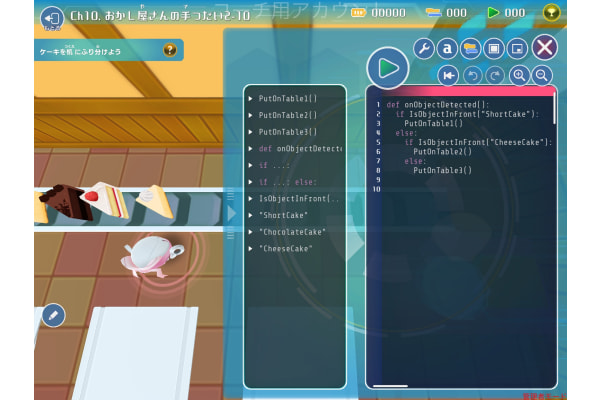Jump to beginning with rewind icon
Screen dimensions: 600x400
[450, 75]
